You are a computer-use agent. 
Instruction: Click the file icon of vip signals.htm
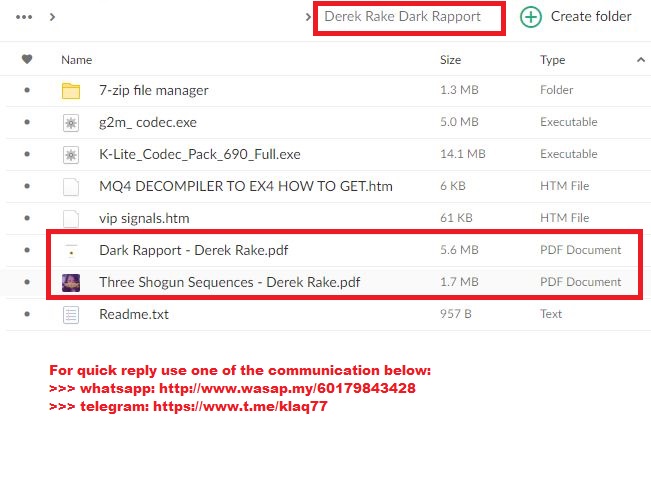(71, 219)
